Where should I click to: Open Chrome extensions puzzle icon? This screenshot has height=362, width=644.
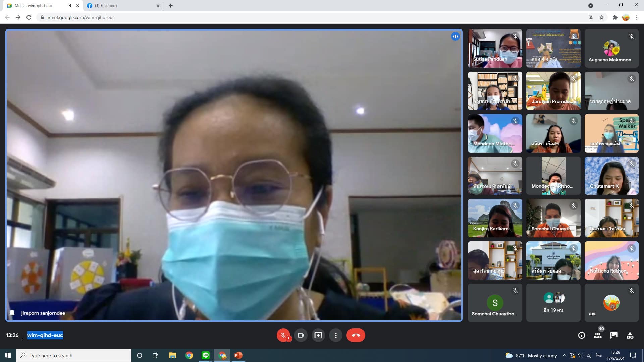click(615, 17)
